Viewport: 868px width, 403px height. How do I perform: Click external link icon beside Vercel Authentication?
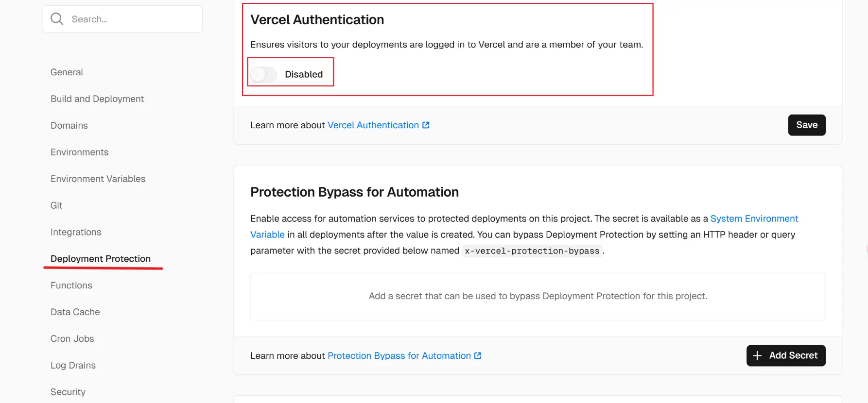pos(426,125)
